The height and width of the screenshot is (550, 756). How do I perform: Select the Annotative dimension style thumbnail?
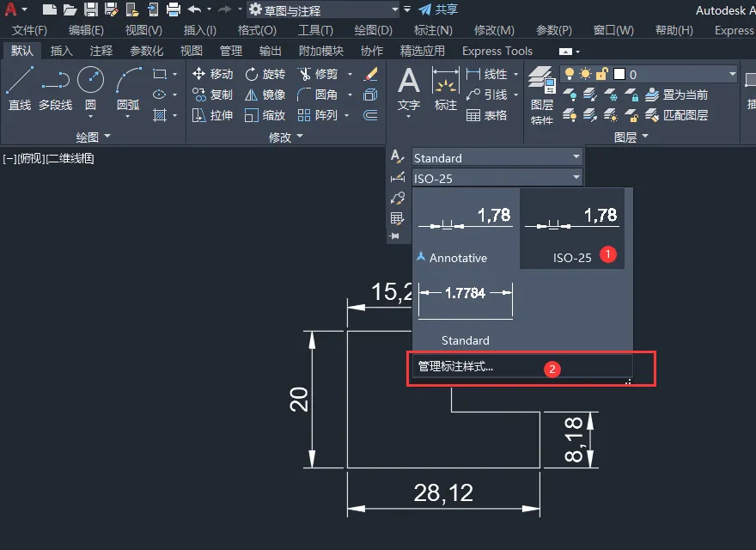[466, 229]
